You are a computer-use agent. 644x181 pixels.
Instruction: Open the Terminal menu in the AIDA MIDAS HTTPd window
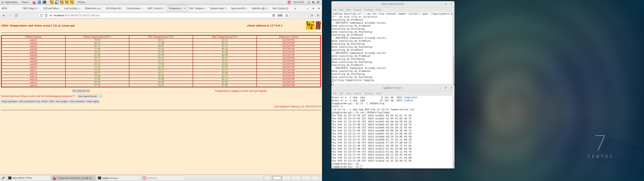click(368, 10)
